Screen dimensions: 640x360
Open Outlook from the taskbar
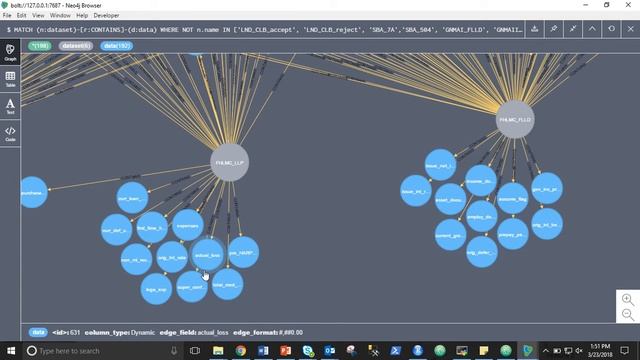[330, 351]
